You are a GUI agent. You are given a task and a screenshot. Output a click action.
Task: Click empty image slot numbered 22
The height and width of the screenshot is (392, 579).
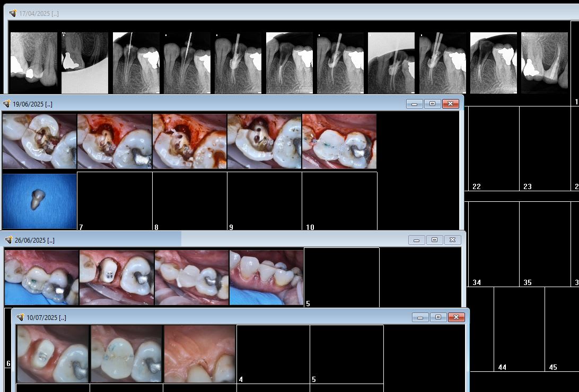pos(493,148)
